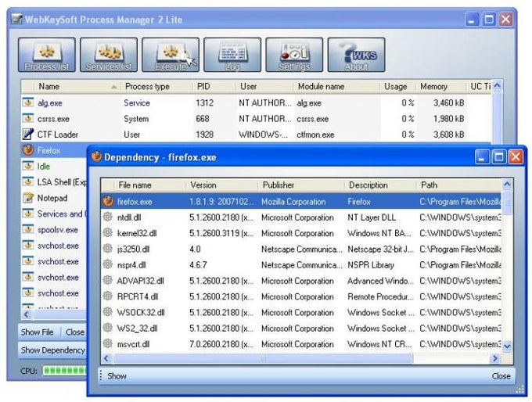This screenshot has width=532, height=402.
Task: Select the kernel32.dll row
Action: [301, 233]
